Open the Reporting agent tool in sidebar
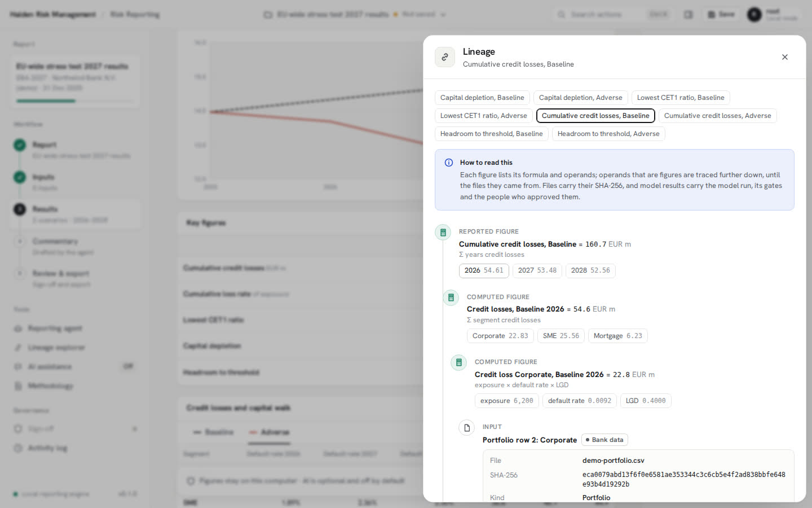 pyautogui.click(x=74, y=329)
